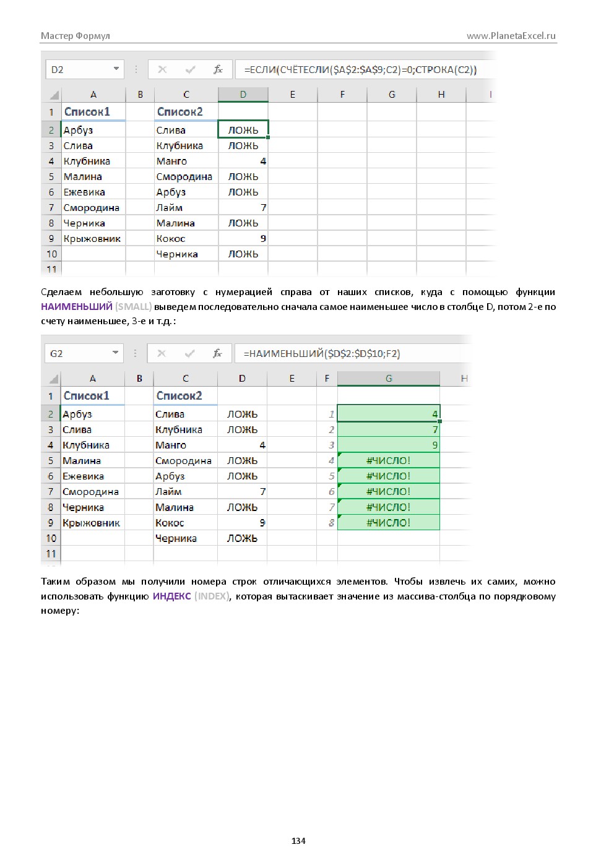Open Insert Function (fx) next to the НАИМЕНЬШИЙ formula
The height and width of the screenshot is (868, 614).
coord(217,353)
